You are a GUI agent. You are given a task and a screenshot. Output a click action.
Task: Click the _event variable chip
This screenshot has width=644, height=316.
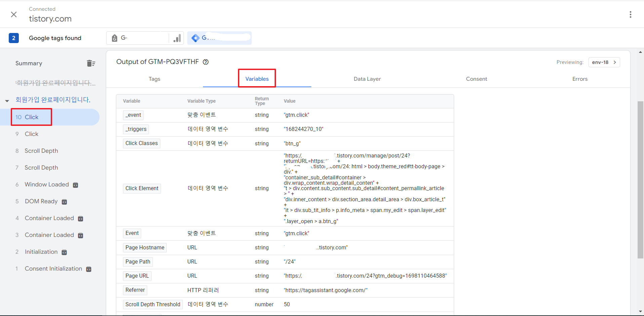click(x=133, y=115)
